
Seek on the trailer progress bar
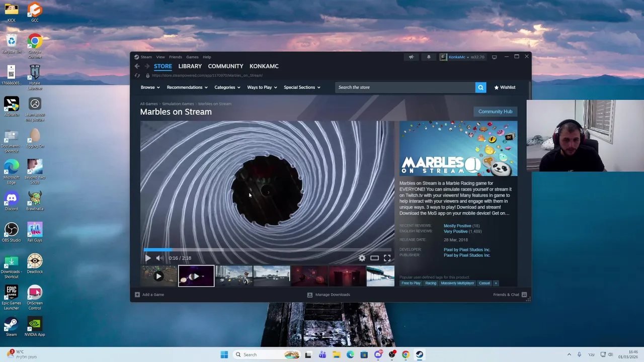(x=267, y=250)
